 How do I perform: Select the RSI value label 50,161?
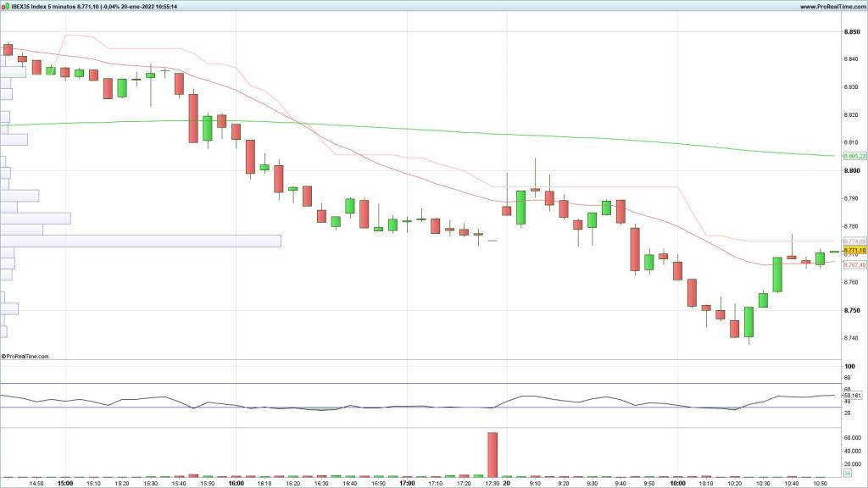click(854, 396)
